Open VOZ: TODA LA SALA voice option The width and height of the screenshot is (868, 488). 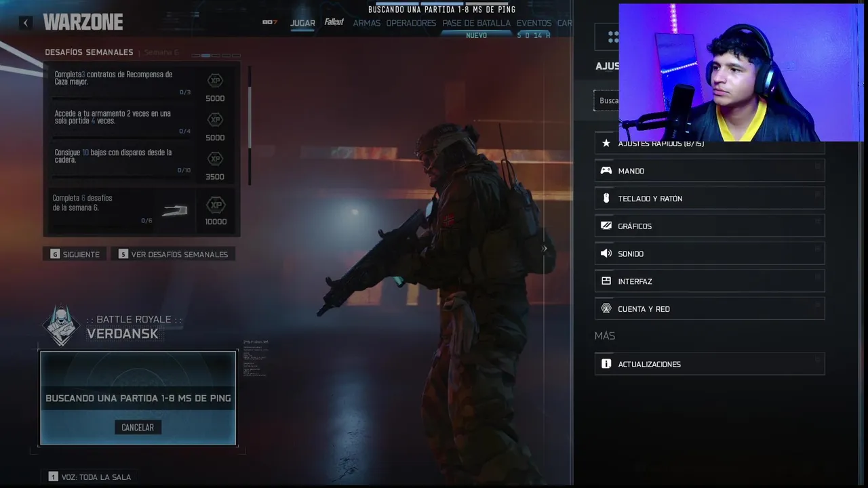click(90, 477)
